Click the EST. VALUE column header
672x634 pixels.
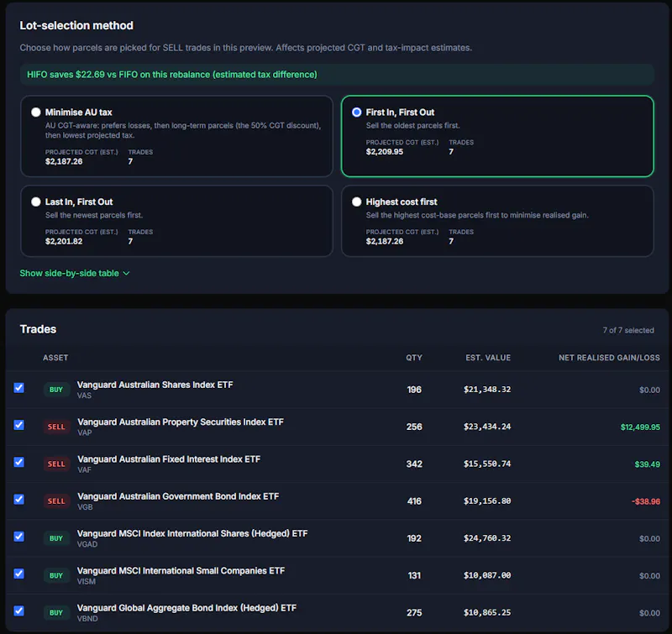pos(488,358)
